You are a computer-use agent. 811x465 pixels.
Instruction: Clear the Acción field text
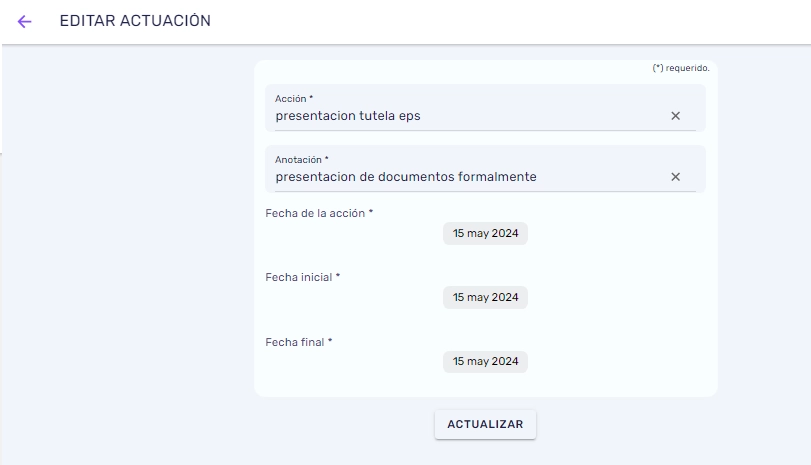click(x=675, y=116)
